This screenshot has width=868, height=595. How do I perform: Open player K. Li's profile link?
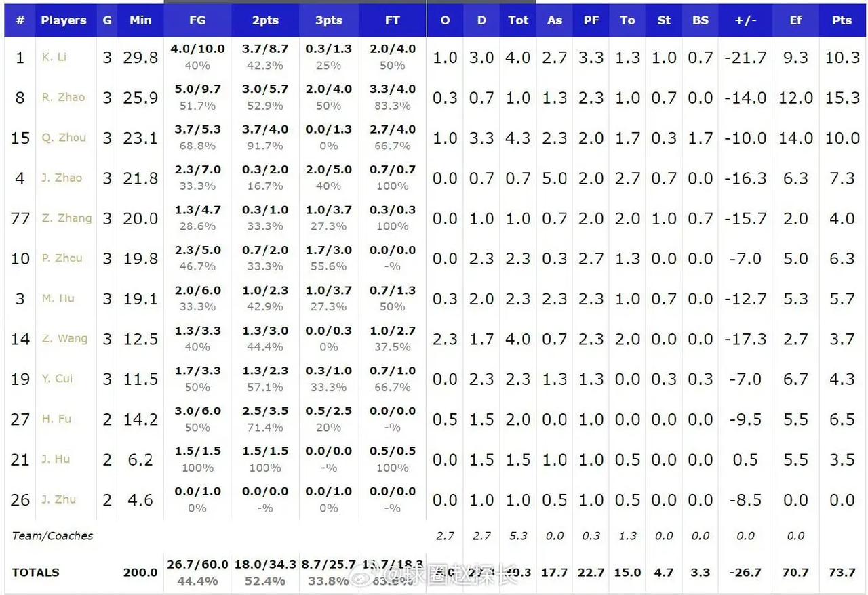coord(54,57)
